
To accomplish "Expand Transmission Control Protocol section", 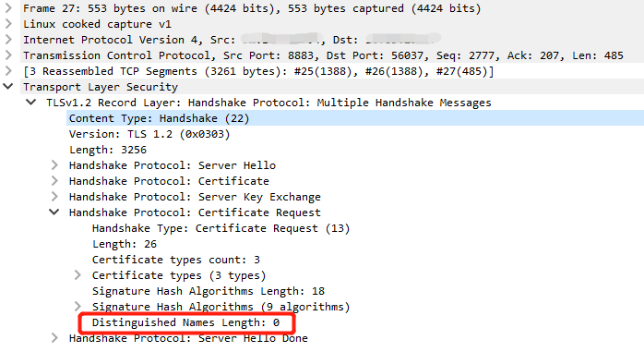I will pyautogui.click(x=8, y=55).
